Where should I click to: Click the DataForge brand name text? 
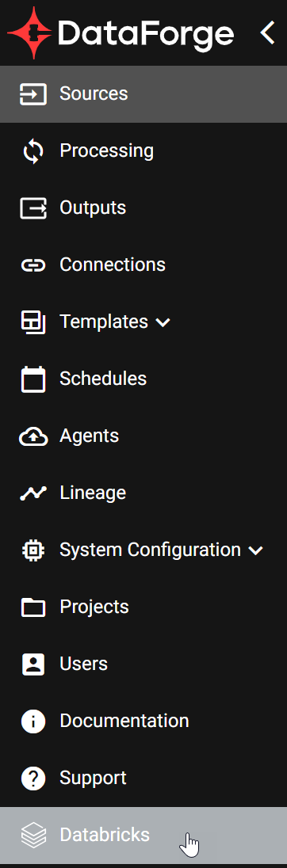(x=146, y=36)
